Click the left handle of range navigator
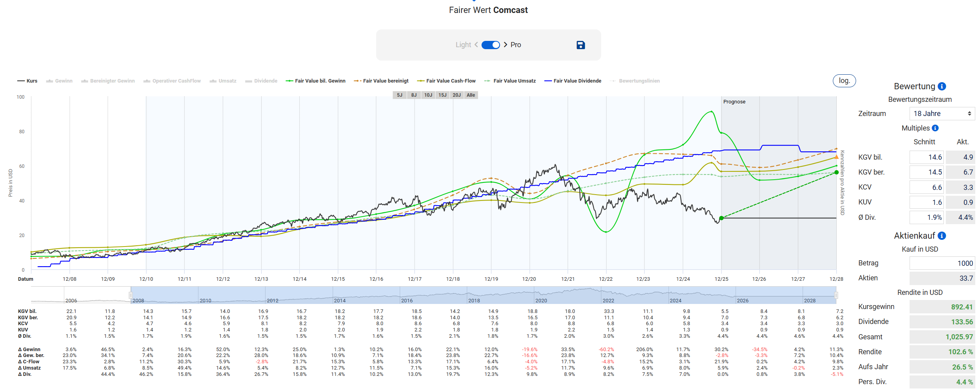980x392 pixels. point(131,295)
